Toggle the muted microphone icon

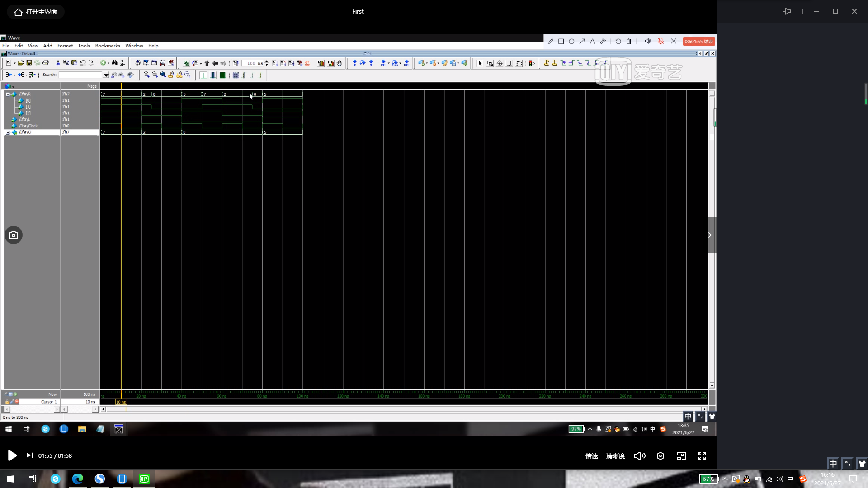pos(660,41)
